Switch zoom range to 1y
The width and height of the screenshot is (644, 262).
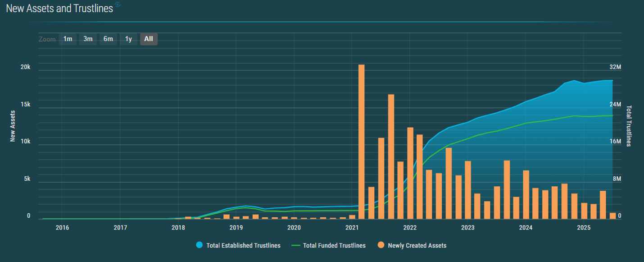tap(128, 39)
